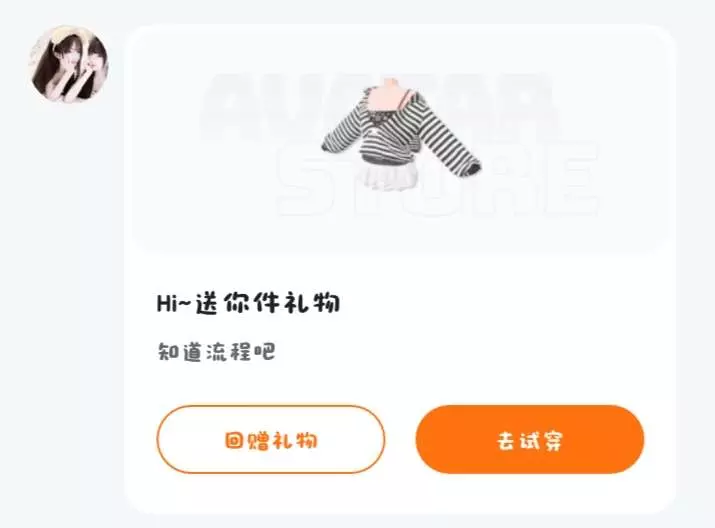This screenshot has height=528, width=715.
Task: Click the mannequin neck above the collar
Action: tap(389, 86)
